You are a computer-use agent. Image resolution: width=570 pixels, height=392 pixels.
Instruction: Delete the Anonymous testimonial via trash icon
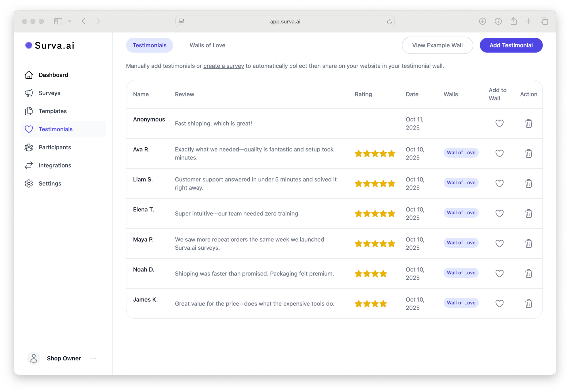click(529, 123)
